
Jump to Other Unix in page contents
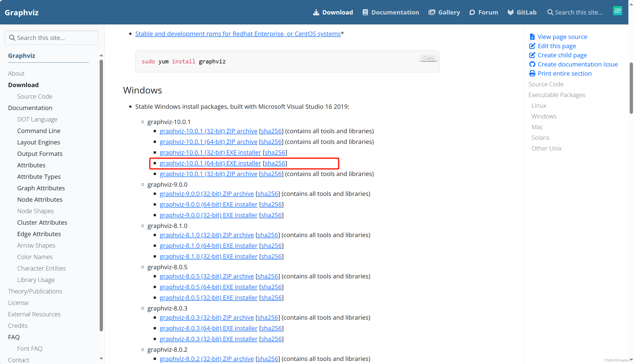click(x=547, y=149)
